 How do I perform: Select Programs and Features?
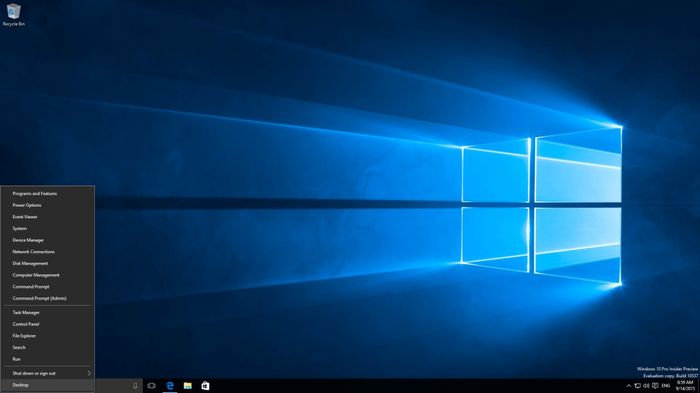coord(48,194)
